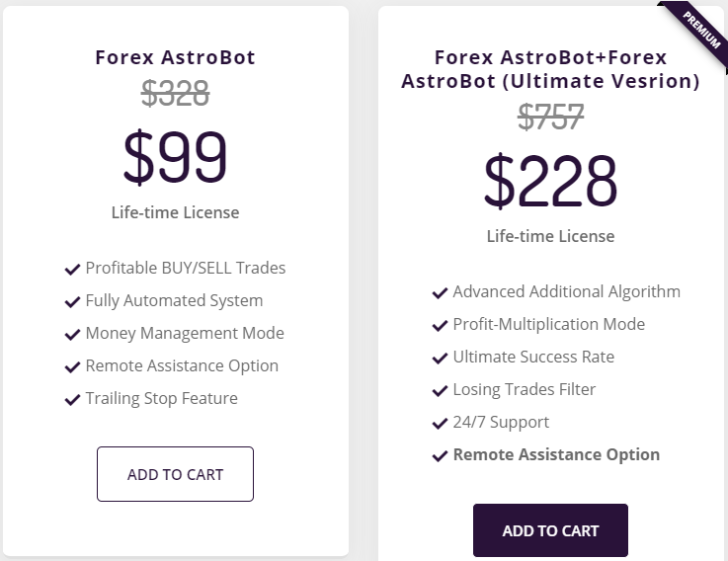Click checkmark next to Losing Trades Filter
This screenshot has width=728, height=561.
coord(440,390)
